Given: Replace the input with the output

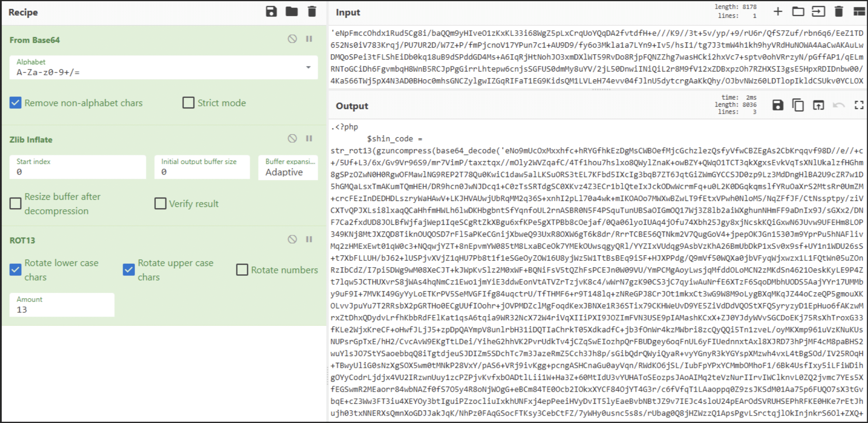Looking at the screenshot, I should pyautogui.click(x=818, y=106).
